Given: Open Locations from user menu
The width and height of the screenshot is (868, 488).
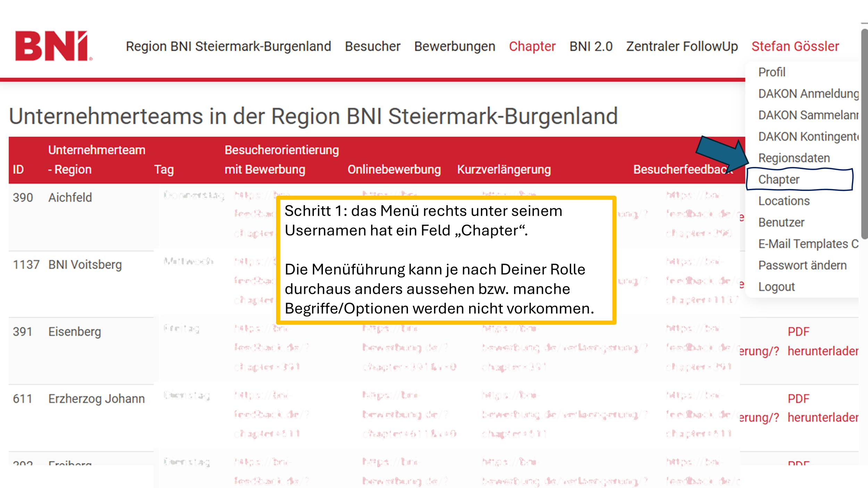Looking at the screenshot, I should tap(784, 201).
